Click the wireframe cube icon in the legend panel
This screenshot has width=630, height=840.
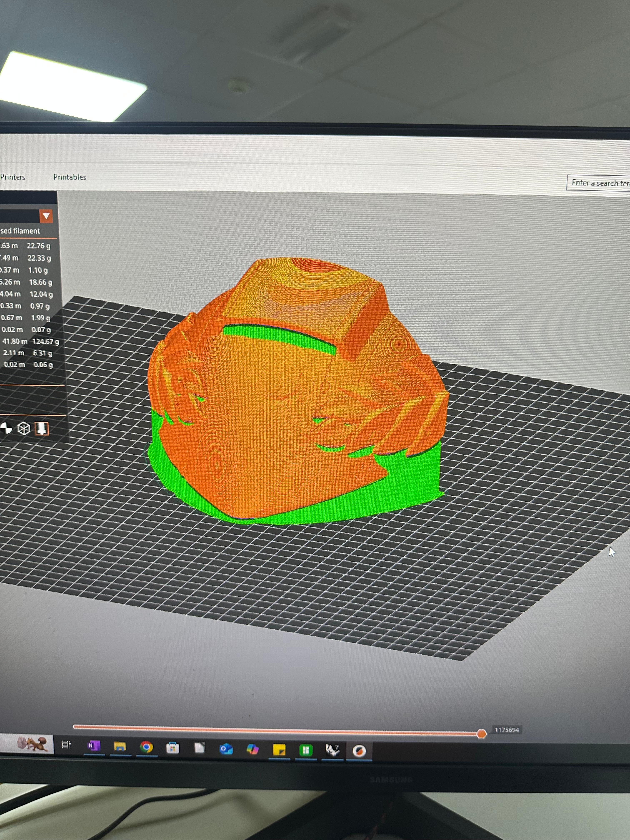pos(24,428)
